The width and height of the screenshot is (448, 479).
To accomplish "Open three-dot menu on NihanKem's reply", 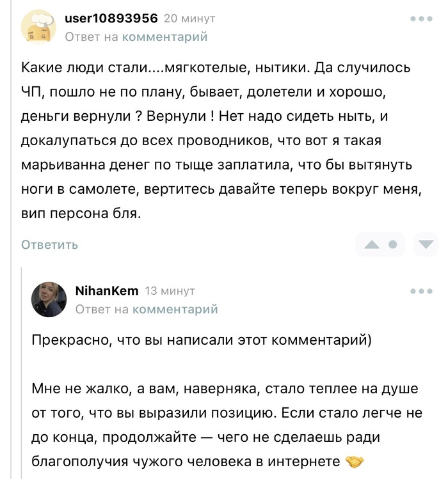I will (421, 292).
